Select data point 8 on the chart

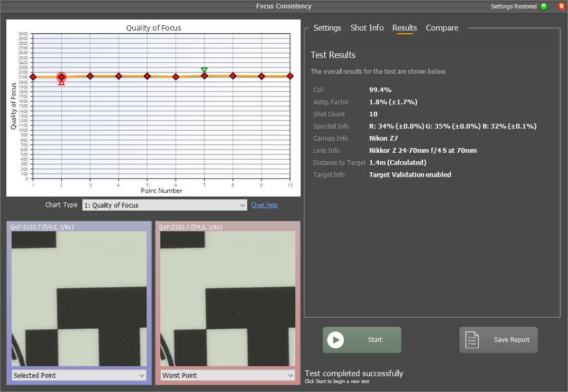click(x=233, y=76)
